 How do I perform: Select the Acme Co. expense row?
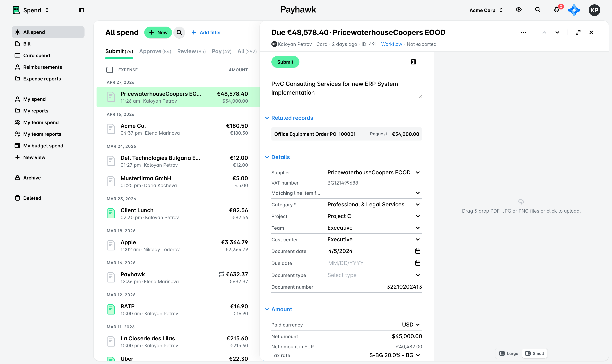pyautogui.click(x=178, y=129)
